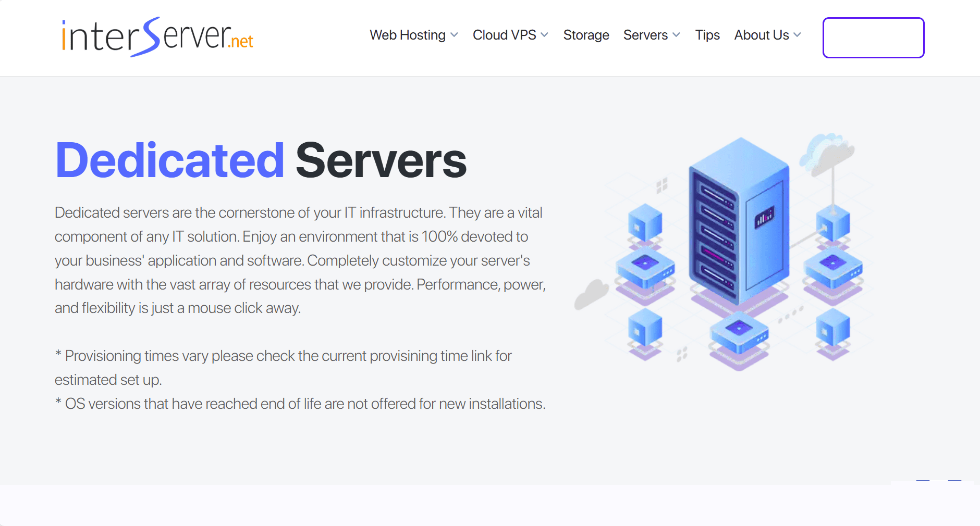
Task: Click the "Dedicated Servers" heading
Action: coord(261,160)
